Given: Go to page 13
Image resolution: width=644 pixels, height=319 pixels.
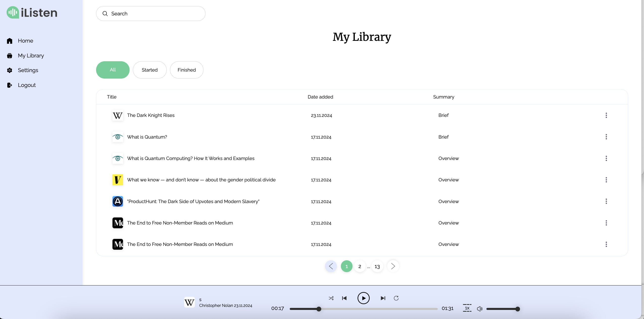Looking at the screenshot, I should click(377, 266).
